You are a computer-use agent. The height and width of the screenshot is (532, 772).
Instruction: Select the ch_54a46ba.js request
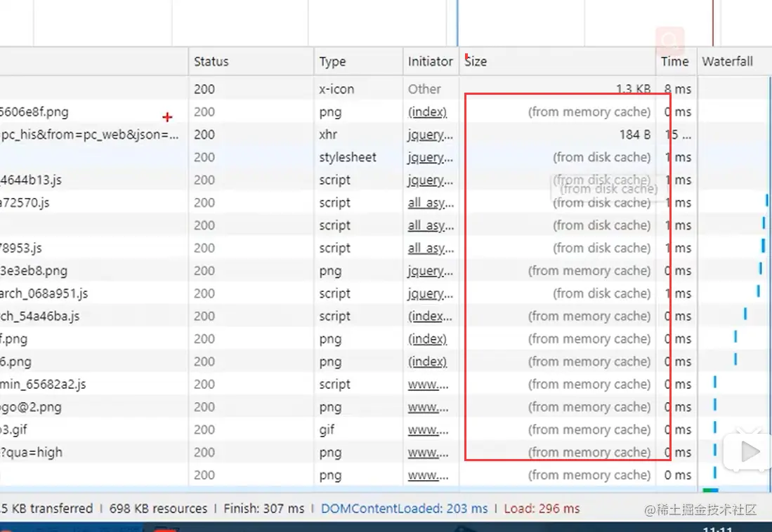39,316
